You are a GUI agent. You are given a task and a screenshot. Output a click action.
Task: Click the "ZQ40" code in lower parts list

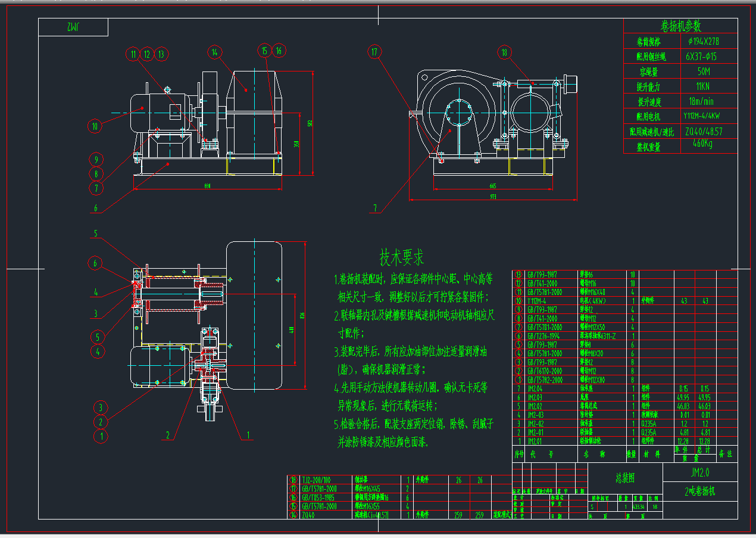[x=308, y=515]
